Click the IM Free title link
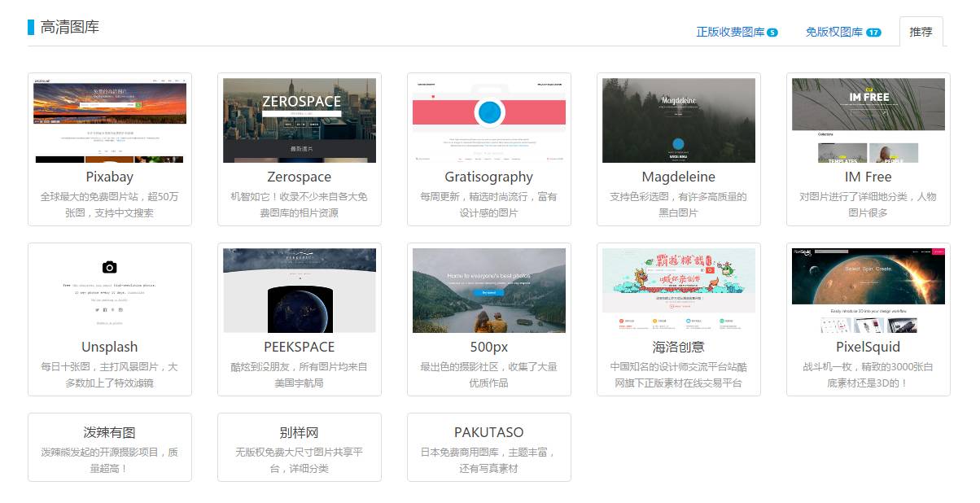The height and width of the screenshot is (503, 980). pyautogui.click(x=868, y=177)
